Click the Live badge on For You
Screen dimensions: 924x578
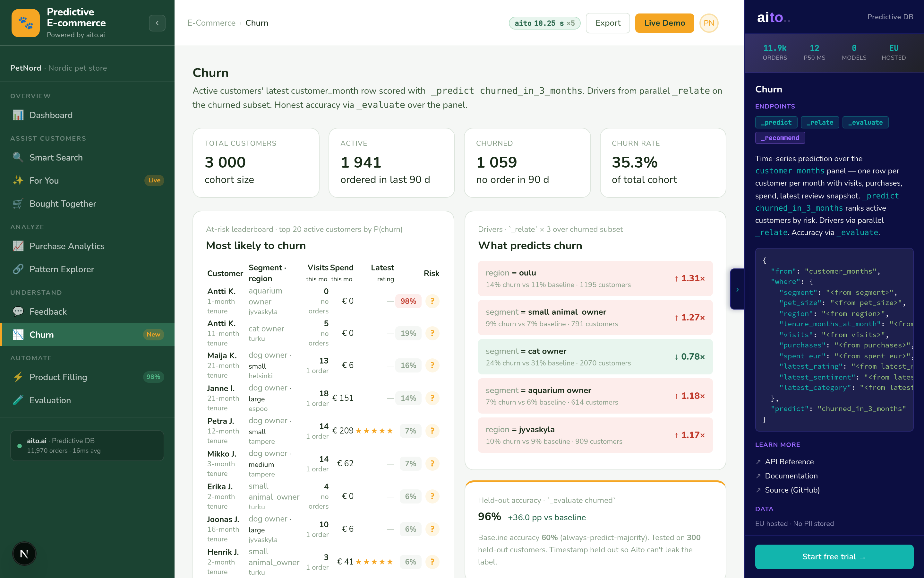click(154, 180)
